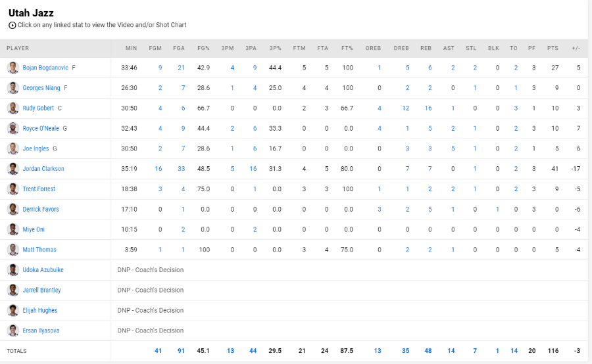Open Trent Forrest's name link
Viewport: 592px width, 364px height.
39,189
